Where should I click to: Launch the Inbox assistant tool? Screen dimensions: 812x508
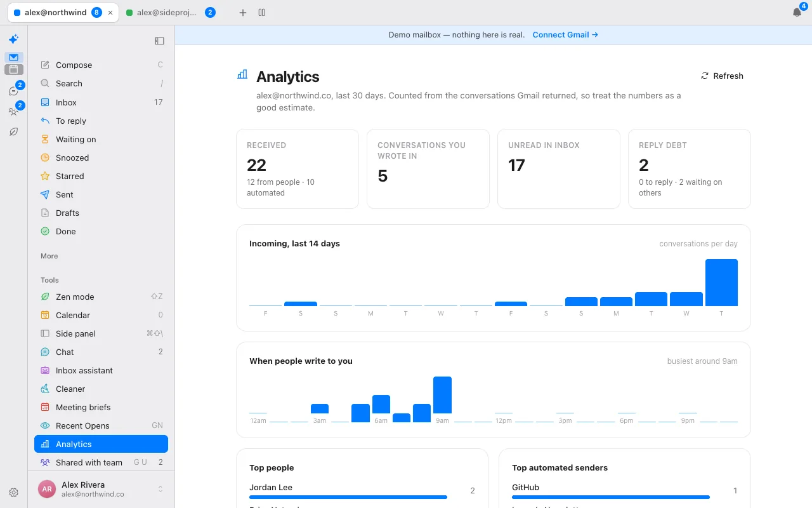point(101,370)
